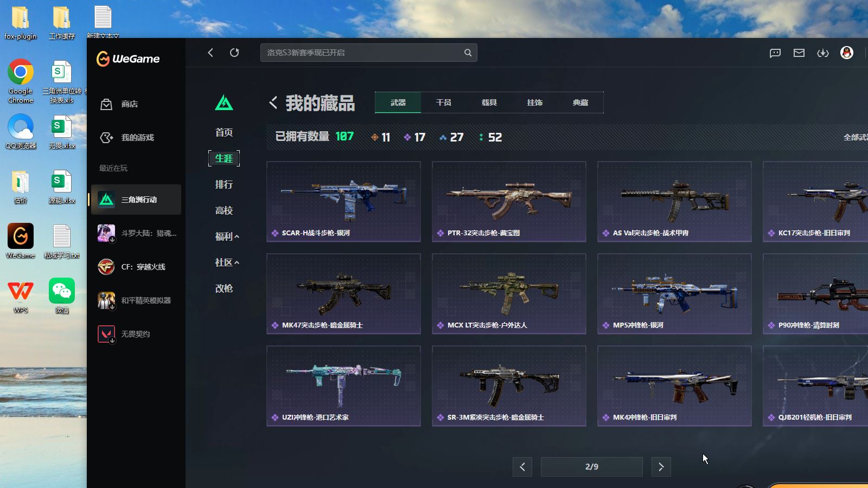Open the mail inbox icon
This screenshot has width=868, height=488.
(x=799, y=53)
